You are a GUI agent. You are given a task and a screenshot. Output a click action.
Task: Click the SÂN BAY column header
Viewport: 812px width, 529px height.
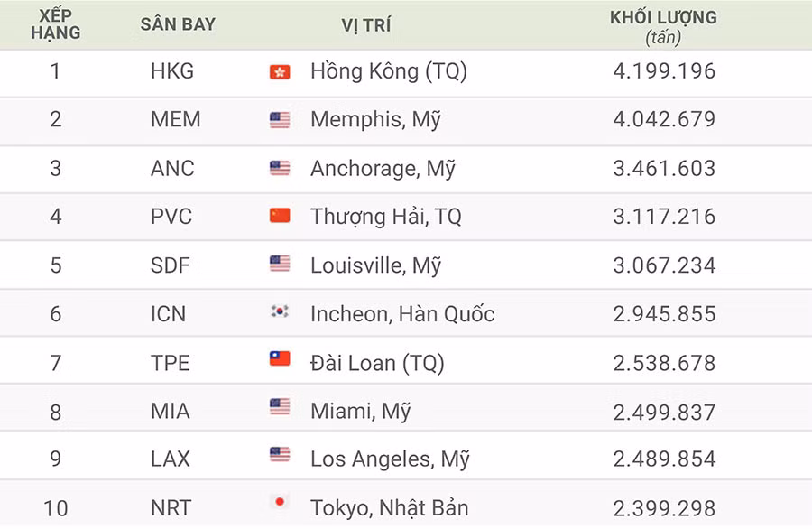[178, 24]
